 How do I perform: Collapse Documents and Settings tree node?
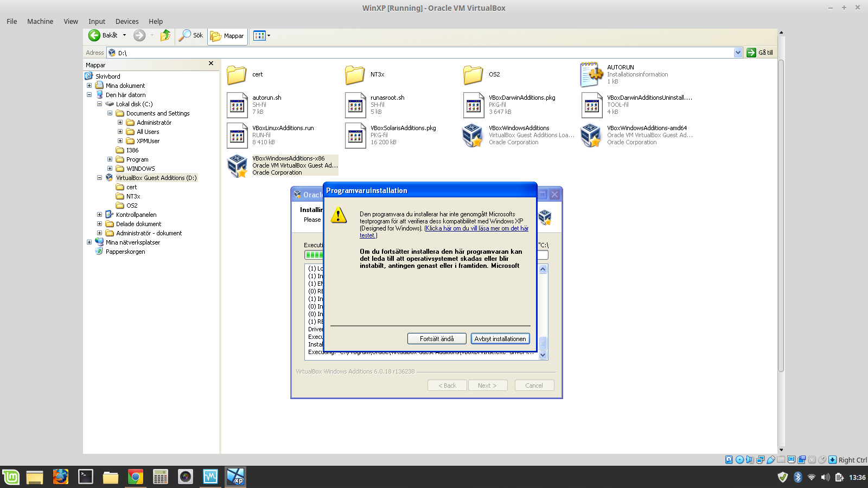110,113
